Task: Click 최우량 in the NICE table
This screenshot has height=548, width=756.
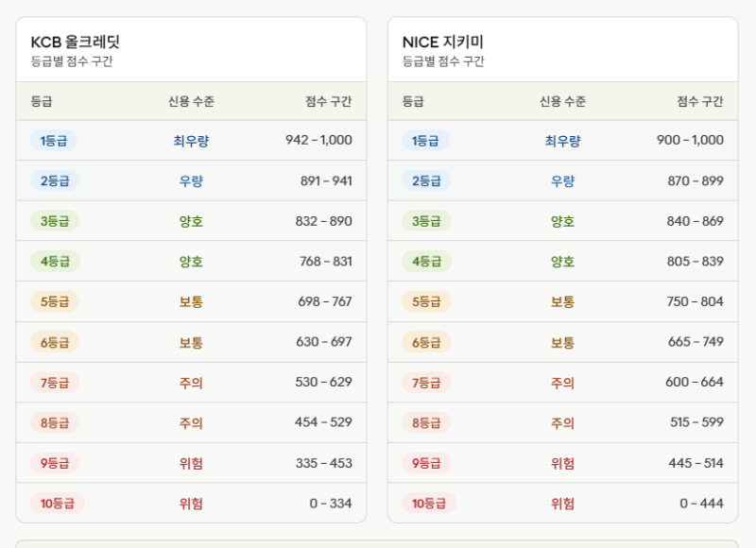Action: tap(563, 141)
